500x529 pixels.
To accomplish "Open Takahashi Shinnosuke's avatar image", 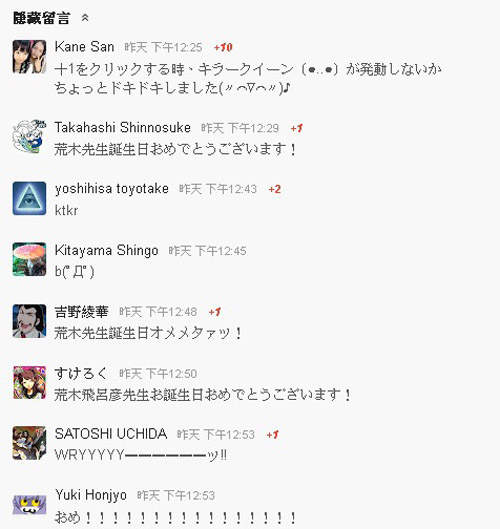I will (x=29, y=137).
